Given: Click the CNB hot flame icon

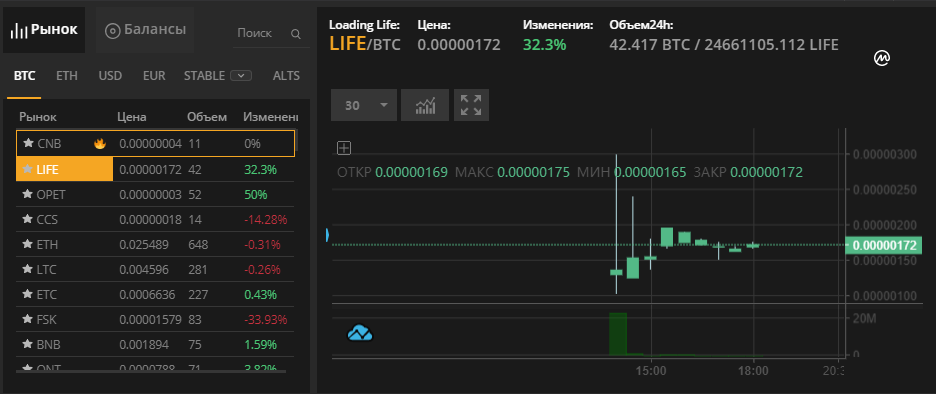Looking at the screenshot, I should click(100, 143).
